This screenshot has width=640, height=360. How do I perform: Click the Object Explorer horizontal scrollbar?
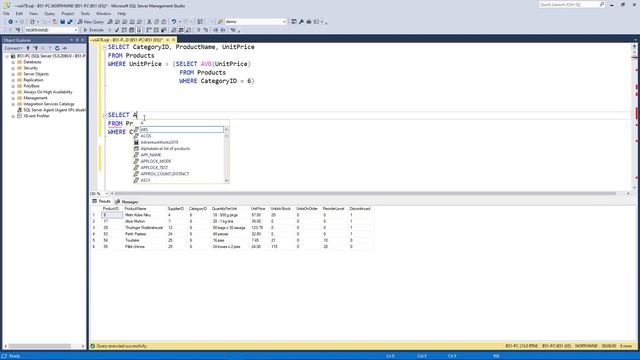coord(40,346)
